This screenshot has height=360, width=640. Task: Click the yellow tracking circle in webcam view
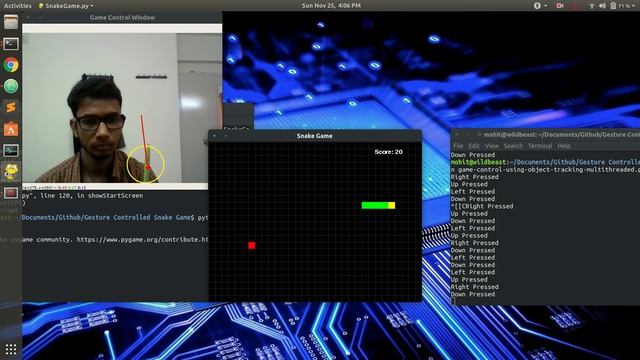click(145, 164)
